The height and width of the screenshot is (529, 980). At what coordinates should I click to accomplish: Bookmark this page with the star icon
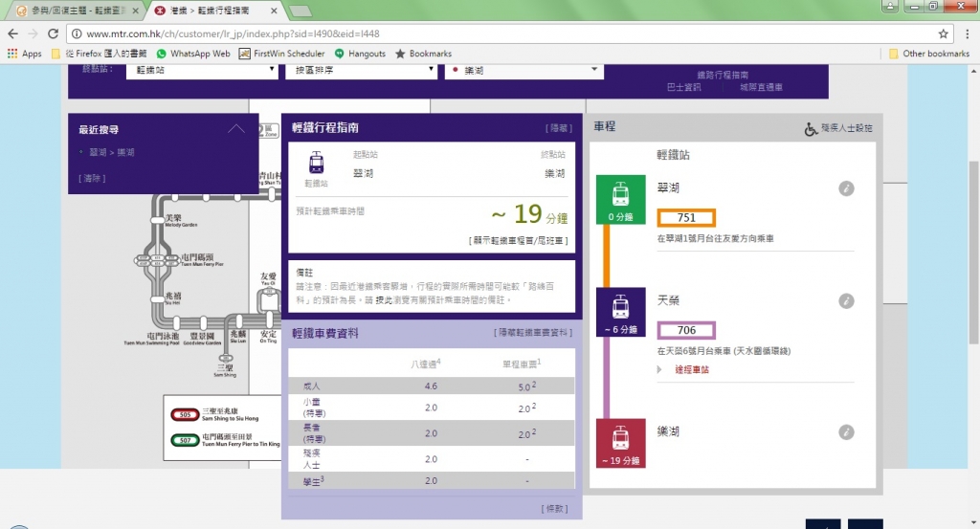click(x=943, y=33)
